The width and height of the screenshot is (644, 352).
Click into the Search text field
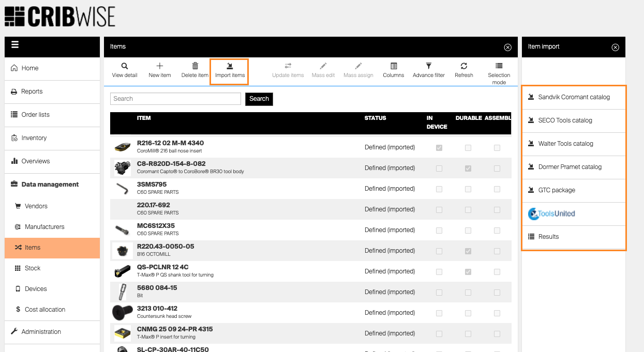pos(175,99)
